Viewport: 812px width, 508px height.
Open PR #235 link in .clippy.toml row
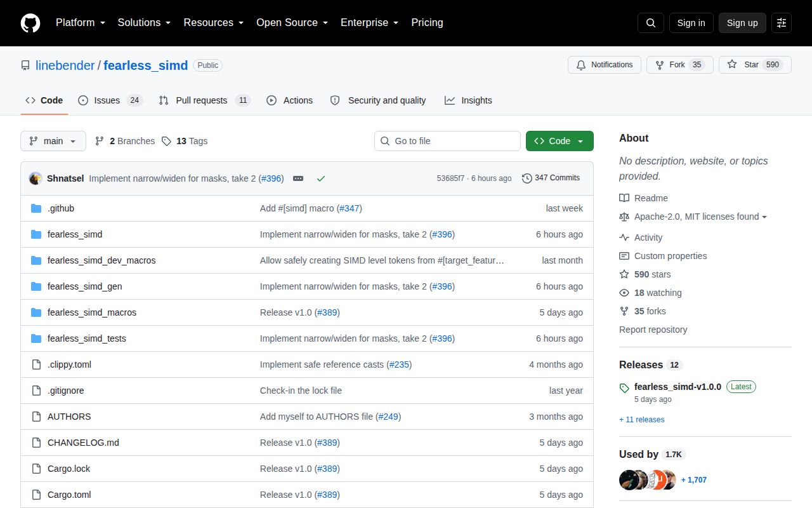[x=399, y=364]
